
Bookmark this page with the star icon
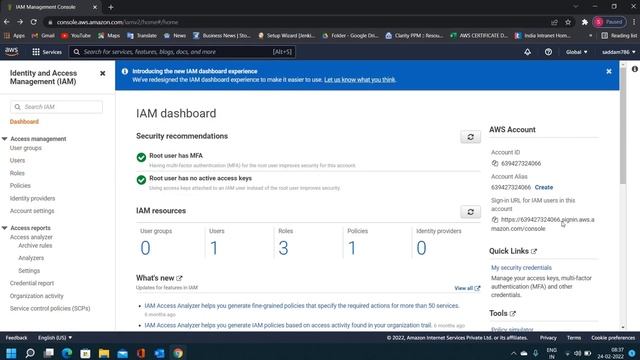click(x=568, y=22)
